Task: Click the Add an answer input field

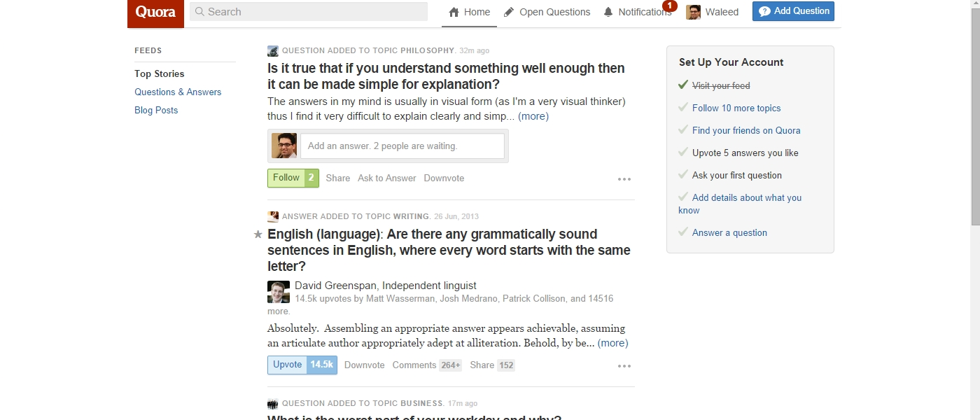Action: 402,146
